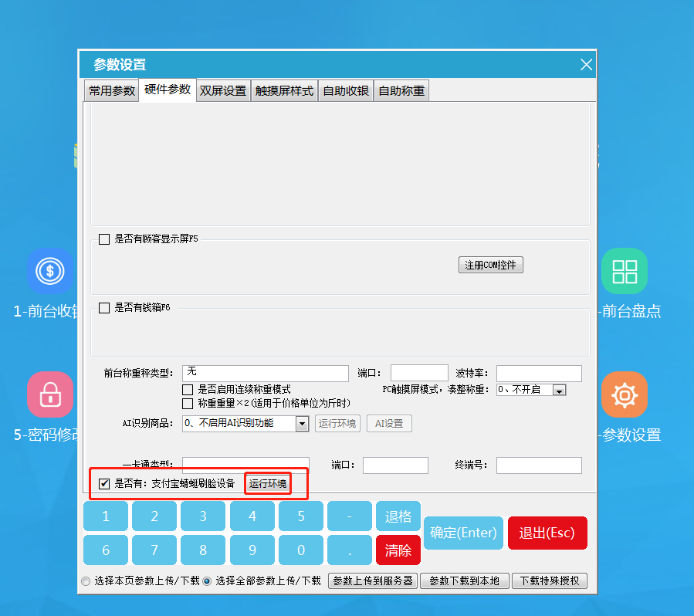Viewport: 694px width, 616px height.
Task: Expand the AI识别商品 dropdown
Action: coord(302,423)
